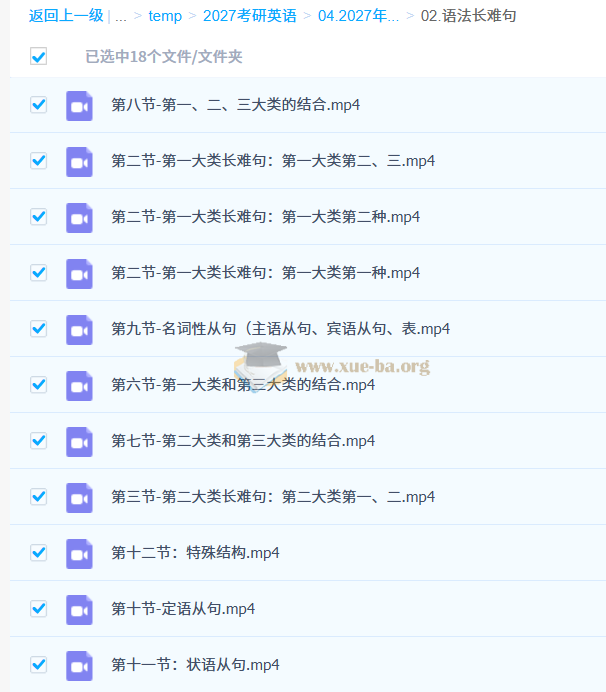Click video icon of 第一大类第一种.mp4

[79, 273]
